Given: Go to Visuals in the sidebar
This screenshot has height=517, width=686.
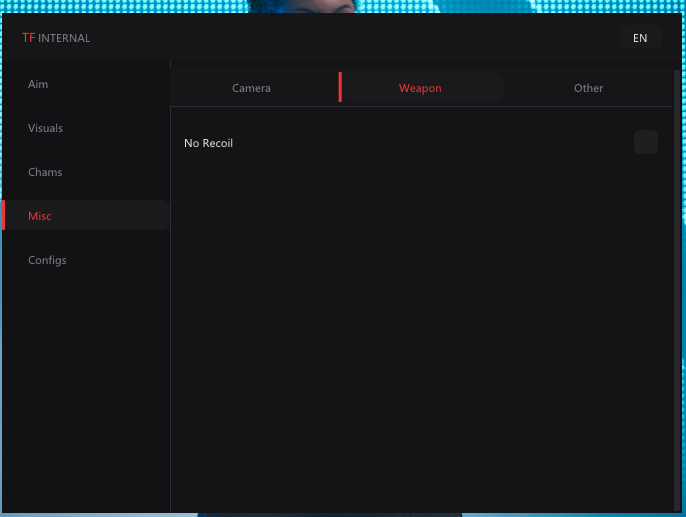Looking at the screenshot, I should (86, 128).
